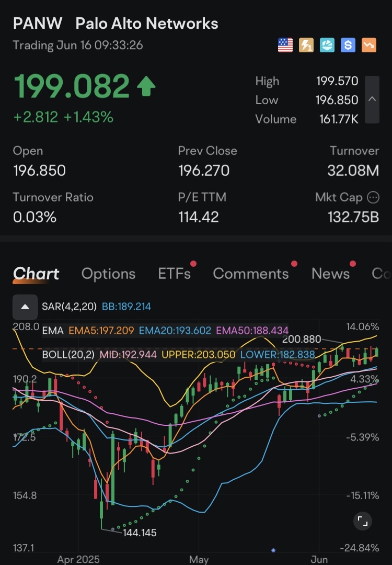Tap the Turnover Ratio value 0.03%

34,217
